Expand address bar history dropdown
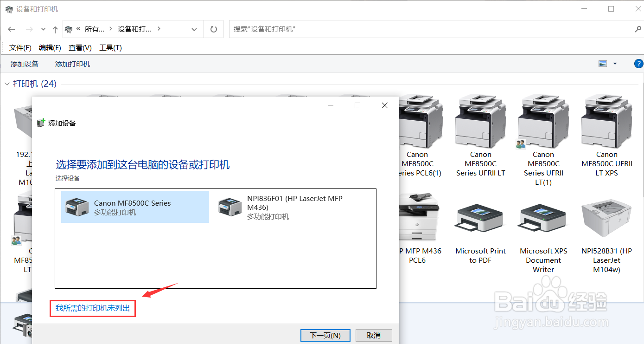This screenshot has height=344, width=644. coord(194,29)
